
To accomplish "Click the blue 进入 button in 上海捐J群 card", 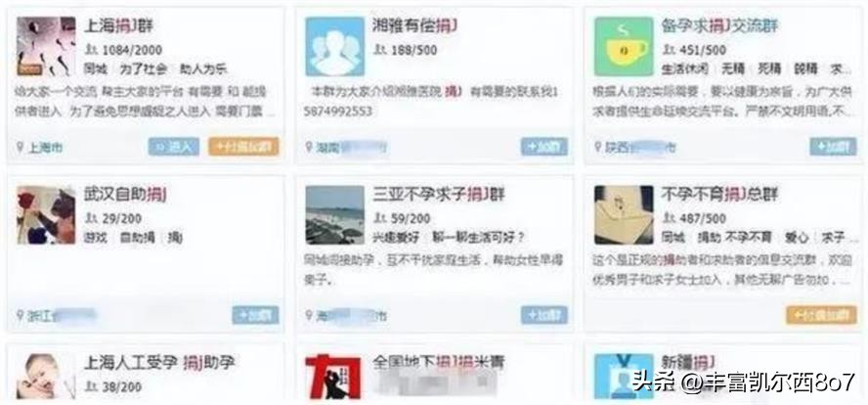I will (174, 147).
